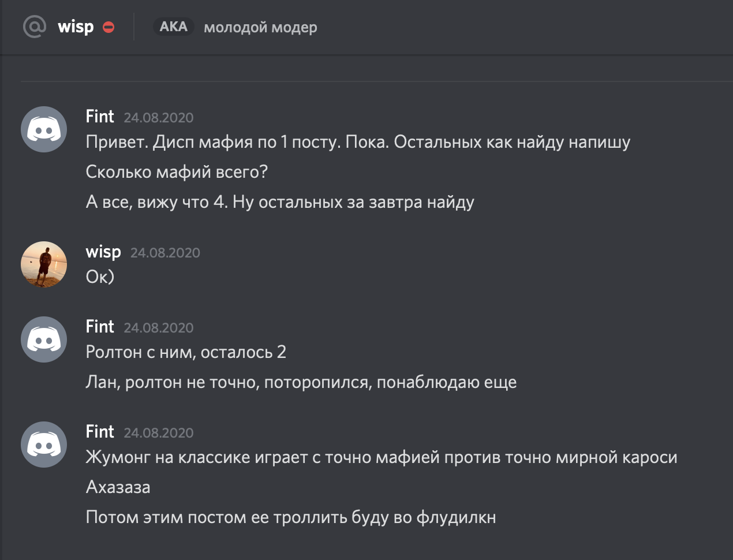Click Fint's username above his first message
This screenshot has height=560, width=733.
[x=99, y=117]
